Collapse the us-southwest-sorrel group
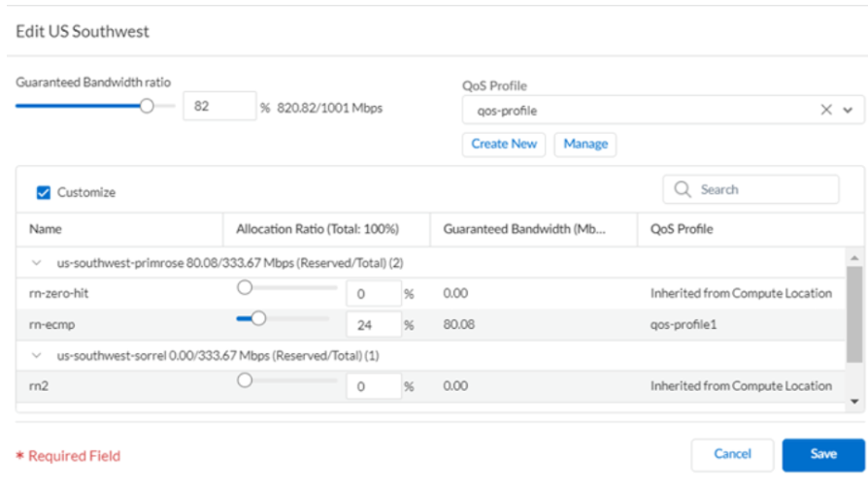 (38, 355)
